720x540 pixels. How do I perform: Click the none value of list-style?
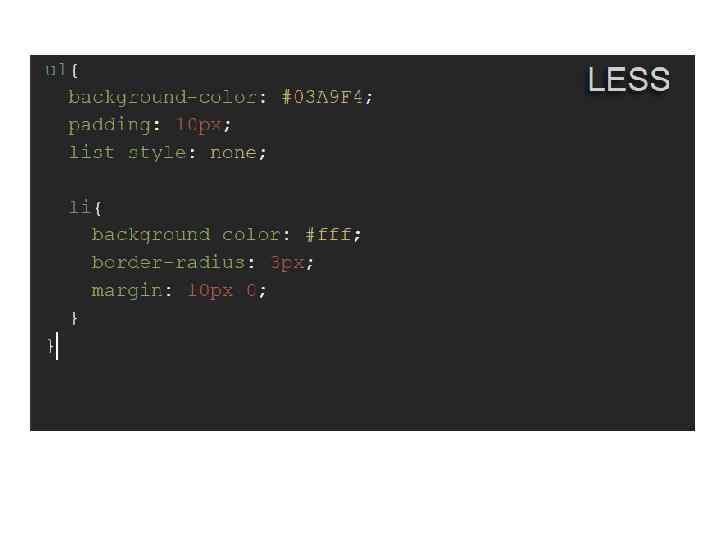(233, 152)
